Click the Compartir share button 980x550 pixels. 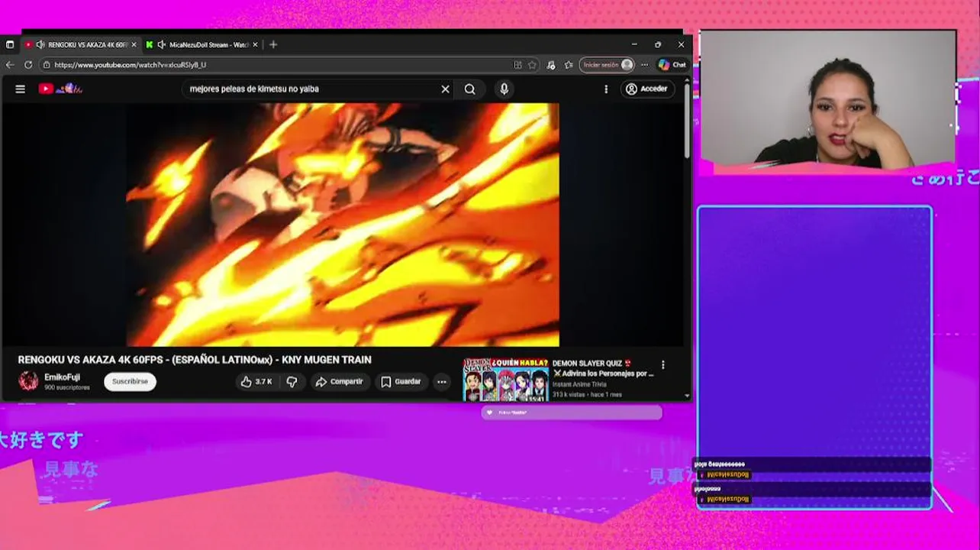[339, 381]
